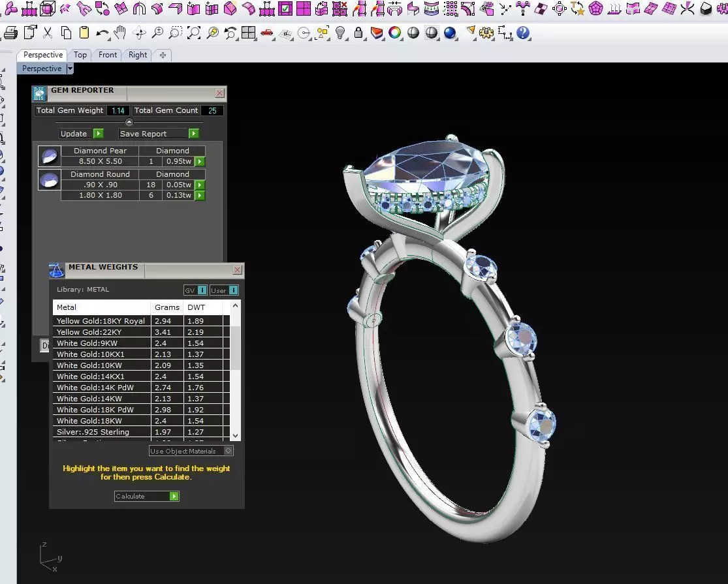Image resolution: width=728 pixels, height=584 pixels.
Task: Click the Calculate button
Action: click(147, 496)
